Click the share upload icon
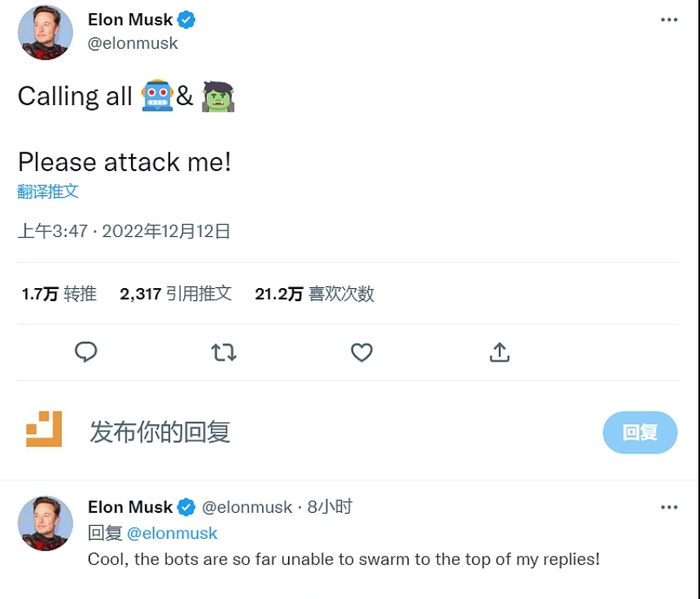 (499, 352)
